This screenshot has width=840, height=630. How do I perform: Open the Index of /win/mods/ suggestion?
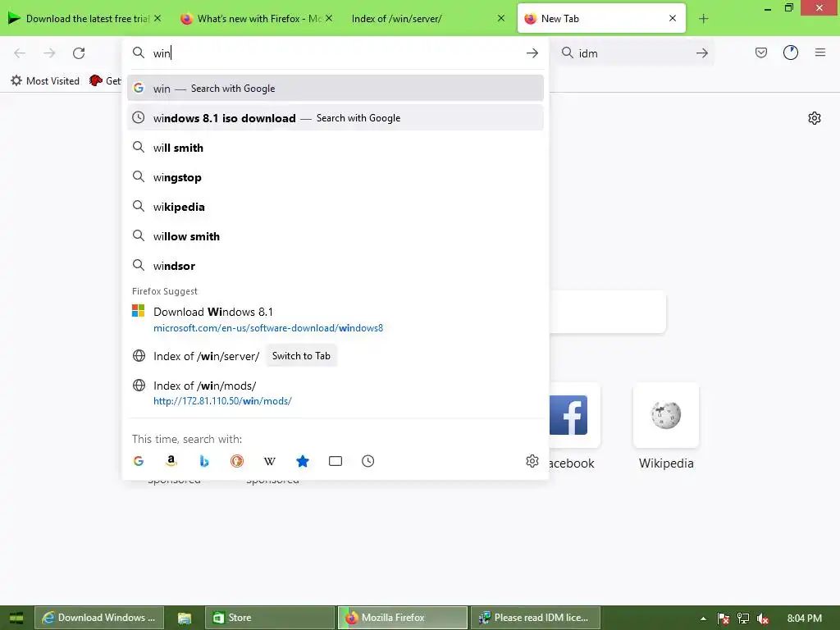point(336,393)
